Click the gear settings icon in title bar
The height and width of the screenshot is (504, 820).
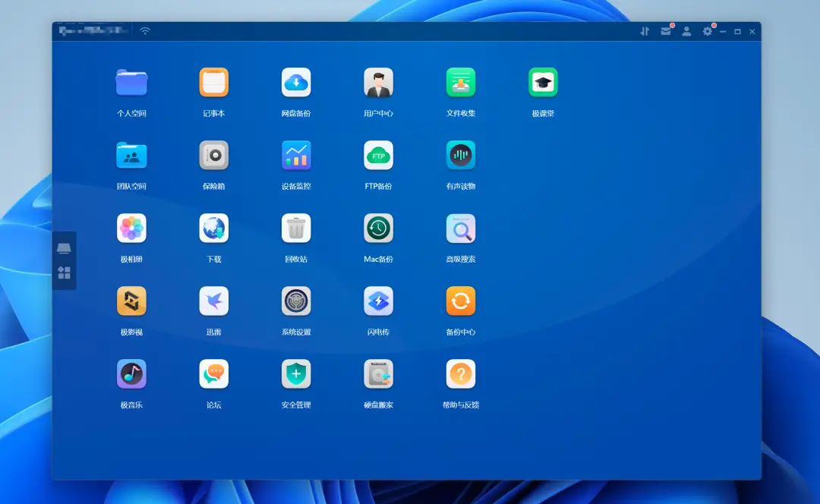708,32
